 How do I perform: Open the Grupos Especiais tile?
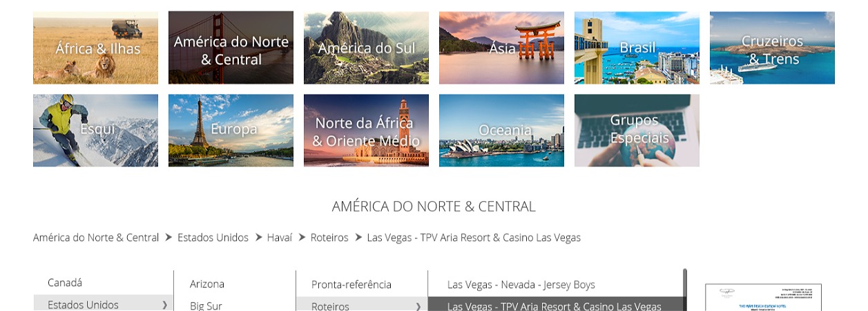[637, 131]
